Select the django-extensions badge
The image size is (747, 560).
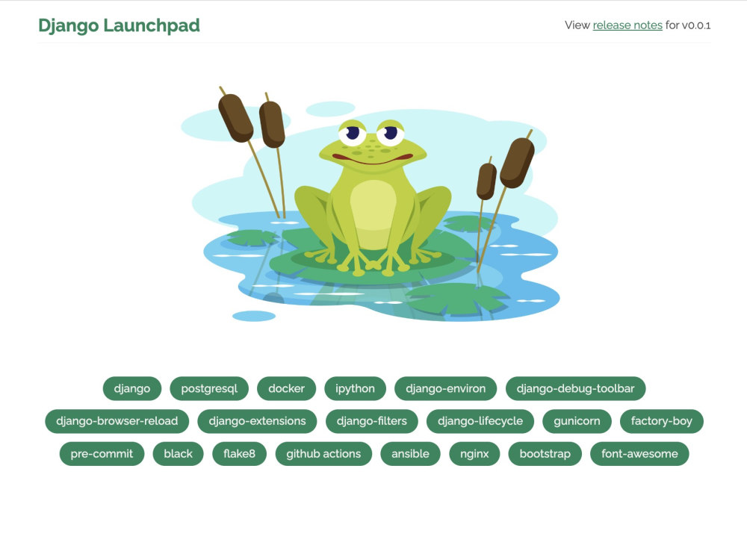(x=257, y=421)
